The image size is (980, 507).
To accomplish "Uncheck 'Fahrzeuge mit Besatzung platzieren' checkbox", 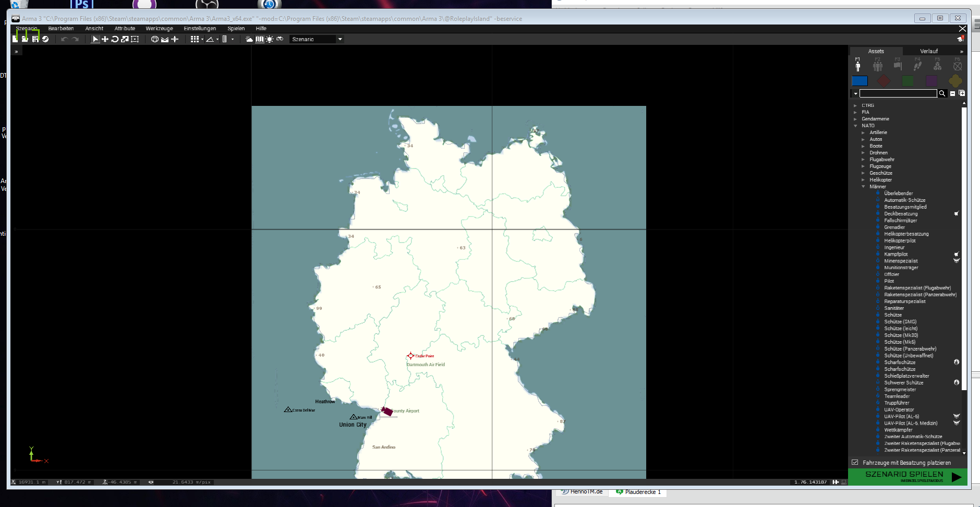I will click(855, 462).
